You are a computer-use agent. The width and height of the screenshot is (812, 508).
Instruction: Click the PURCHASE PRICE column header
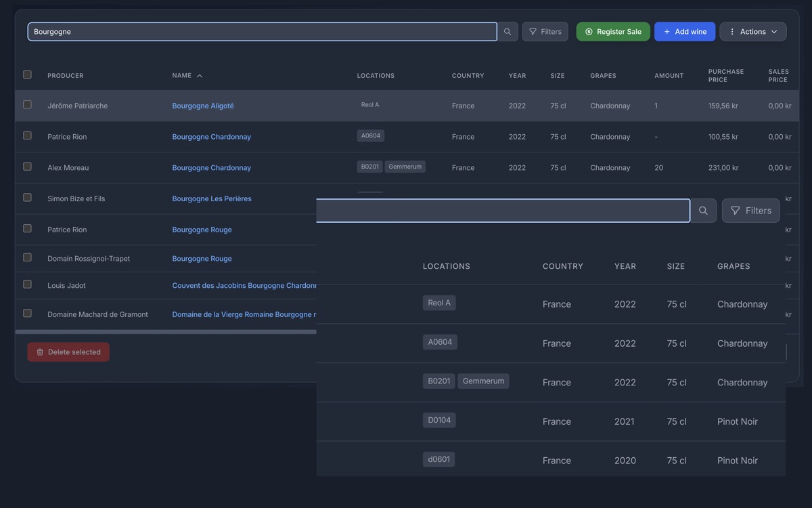pyautogui.click(x=726, y=76)
